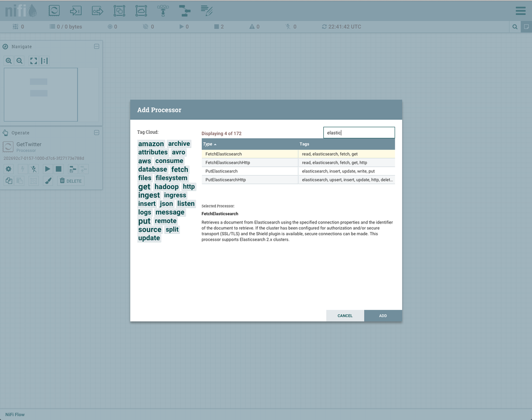Sort by the Tags column header

tap(346, 144)
